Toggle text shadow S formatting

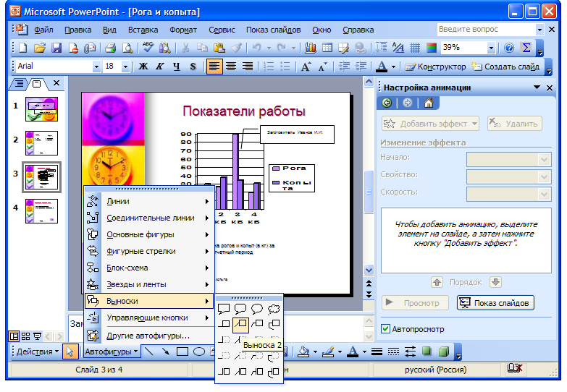(x=193, y=67)
